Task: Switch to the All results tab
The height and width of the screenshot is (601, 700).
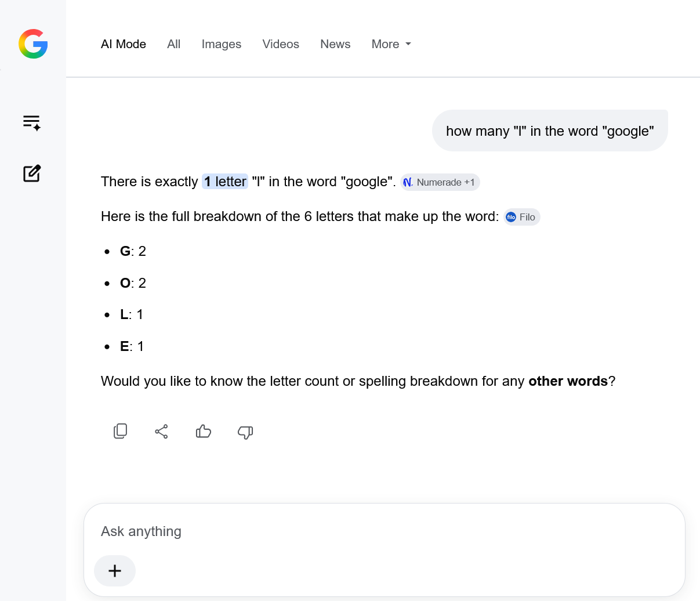Action: (174, 44)
